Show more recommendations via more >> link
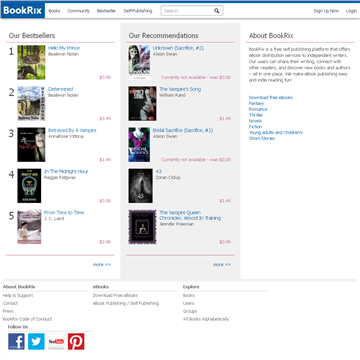Image resolution: width=360 pixels, height=360 pixels. (222, 264)
